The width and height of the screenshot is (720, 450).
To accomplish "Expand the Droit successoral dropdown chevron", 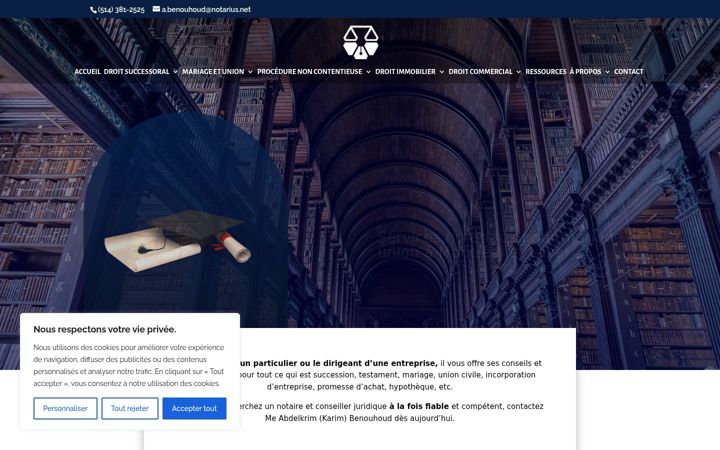I will pos(175,72).
